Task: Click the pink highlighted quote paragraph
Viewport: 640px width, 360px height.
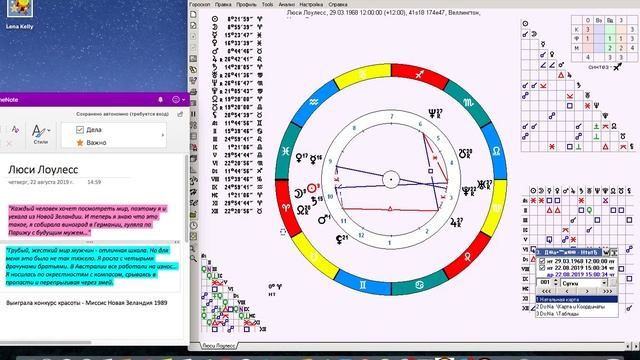Action: coord(88,220)
